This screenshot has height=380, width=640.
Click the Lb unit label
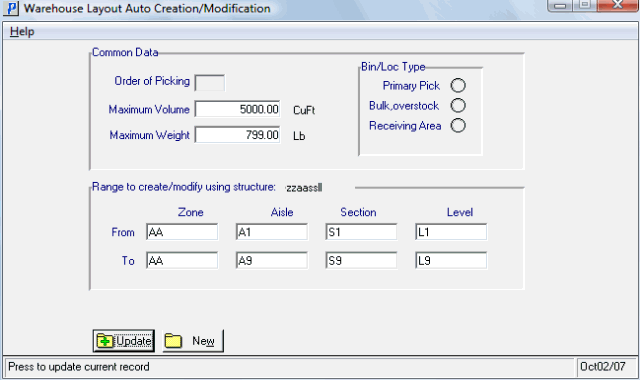299,136
